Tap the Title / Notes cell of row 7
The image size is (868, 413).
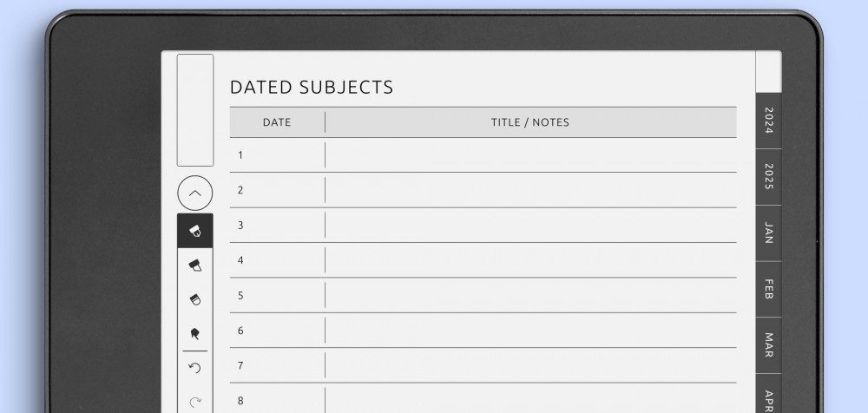pyautogui.click(x=531, y=365)
